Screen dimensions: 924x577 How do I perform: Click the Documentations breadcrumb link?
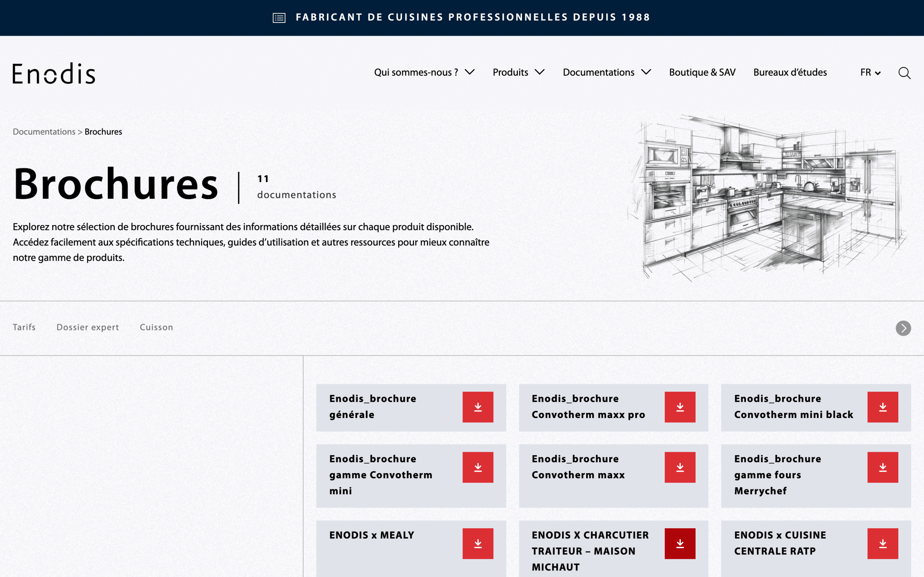click(x=44, y=132)
